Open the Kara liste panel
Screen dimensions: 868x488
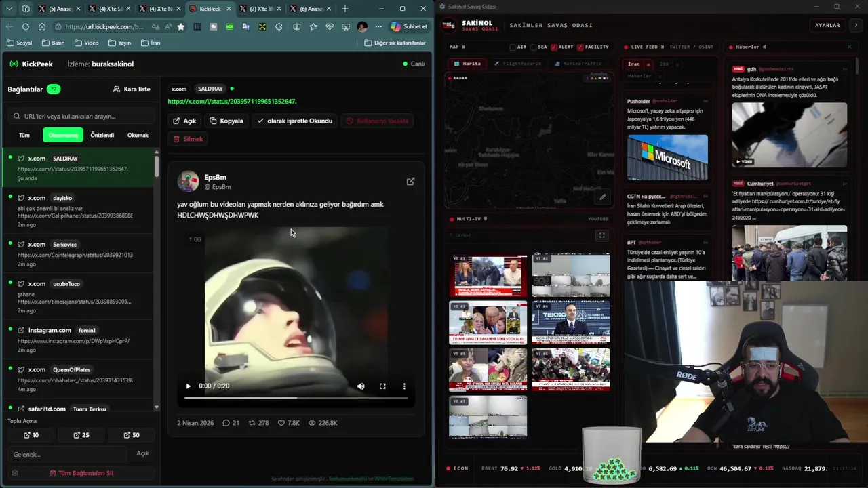coord(132,89)
